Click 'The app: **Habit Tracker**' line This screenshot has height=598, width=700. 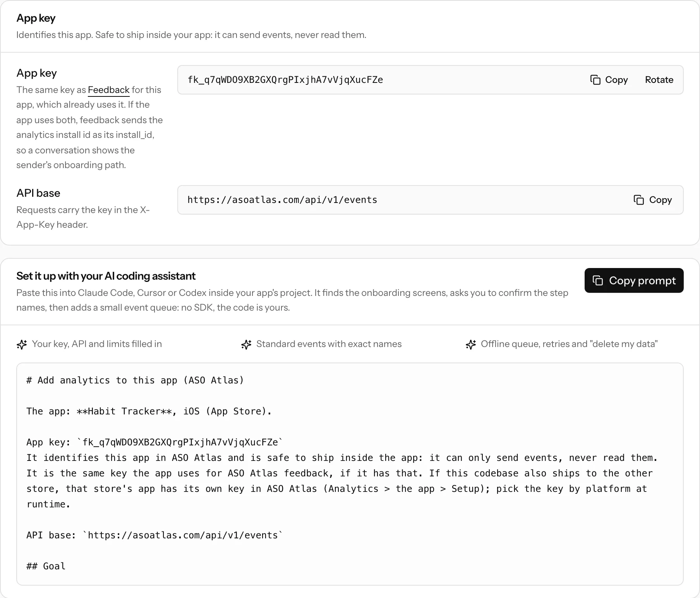149,411
